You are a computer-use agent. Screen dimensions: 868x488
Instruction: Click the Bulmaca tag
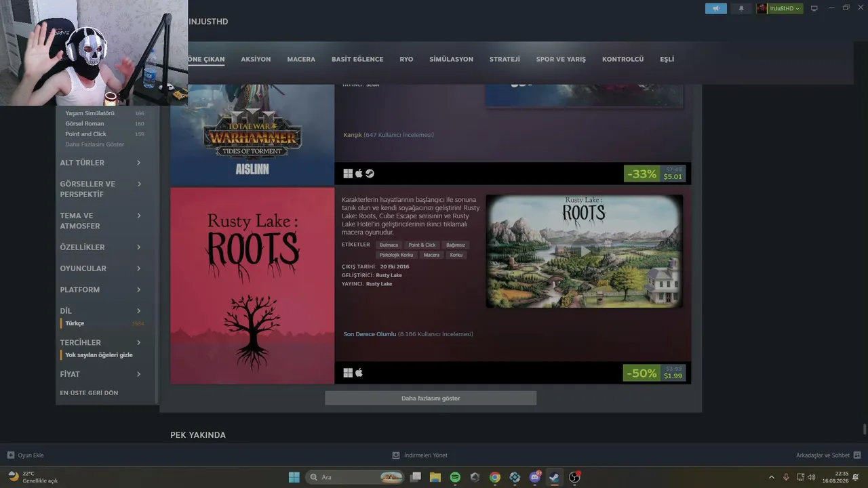(x=389, y=245)
